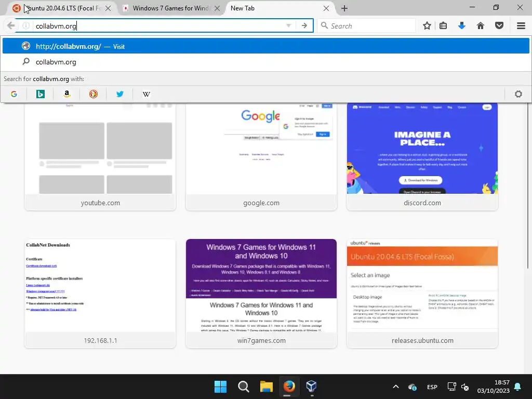Image resolution: width=532 pixels, height=399 pixels.
Task: Open discord.com tile thumbnail
Action: (x=422, y=156)
